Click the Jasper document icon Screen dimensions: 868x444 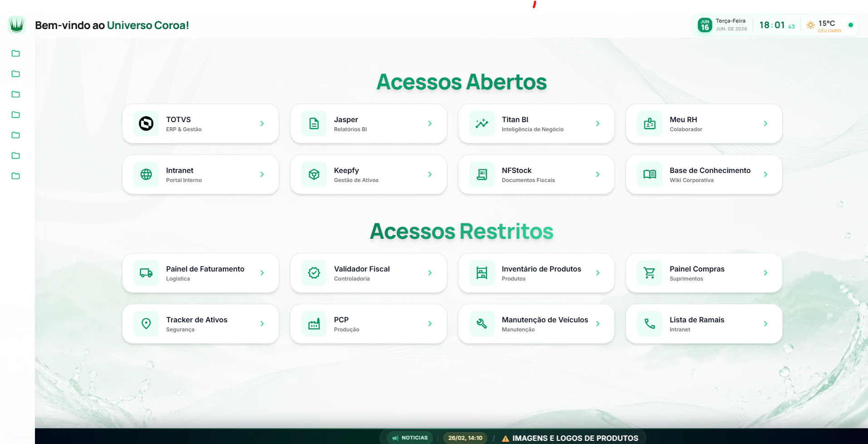pyautogui.click(x=314, y=123)
